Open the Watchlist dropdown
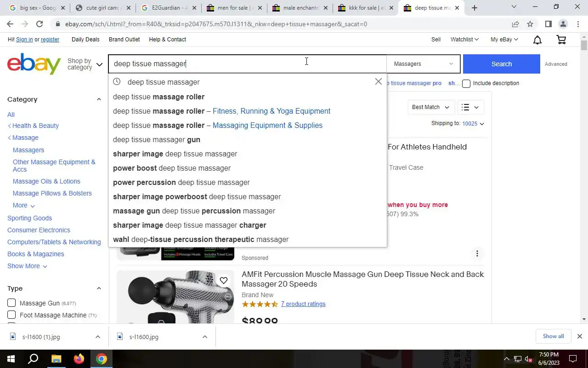The image size is (588, 368). (464, 40)
